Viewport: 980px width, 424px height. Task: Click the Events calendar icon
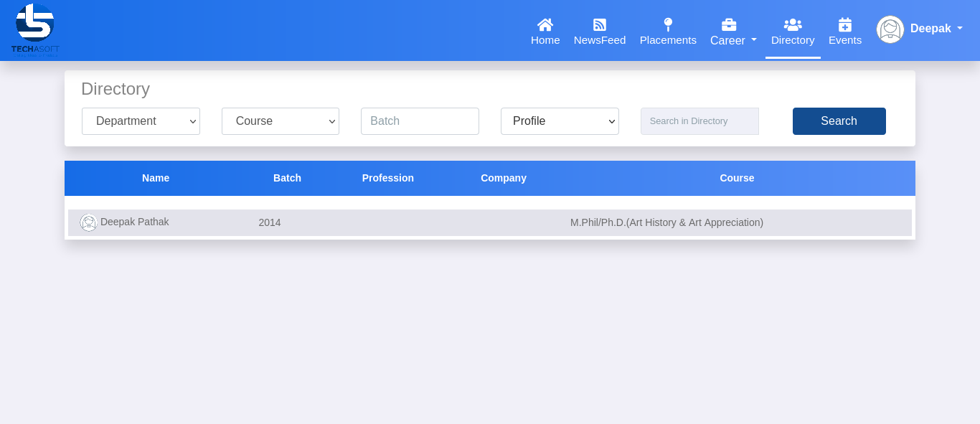click(845, 24)
